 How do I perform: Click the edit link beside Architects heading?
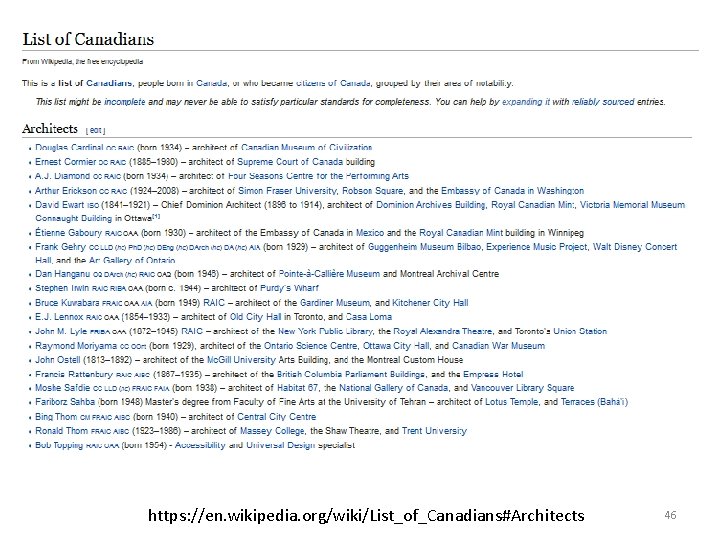pyautogui.click(x=95, y=130)
